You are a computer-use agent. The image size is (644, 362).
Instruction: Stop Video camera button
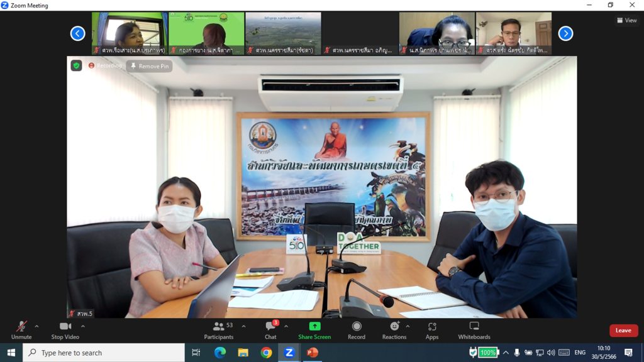click(65, 331)
